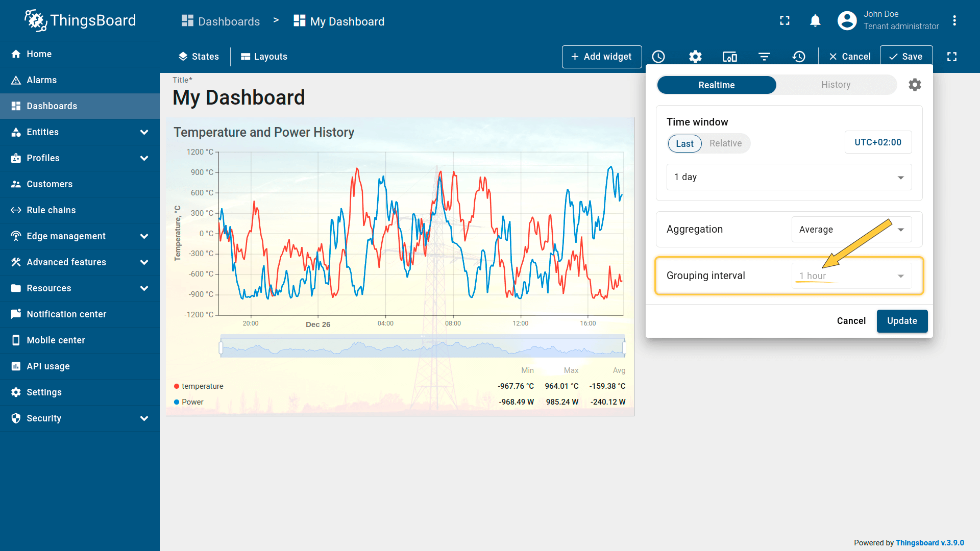Image resolution: width=980 pixels, height=551 pixels.
Task: Click the timewindow clock icon
Action: coord(658,57)
